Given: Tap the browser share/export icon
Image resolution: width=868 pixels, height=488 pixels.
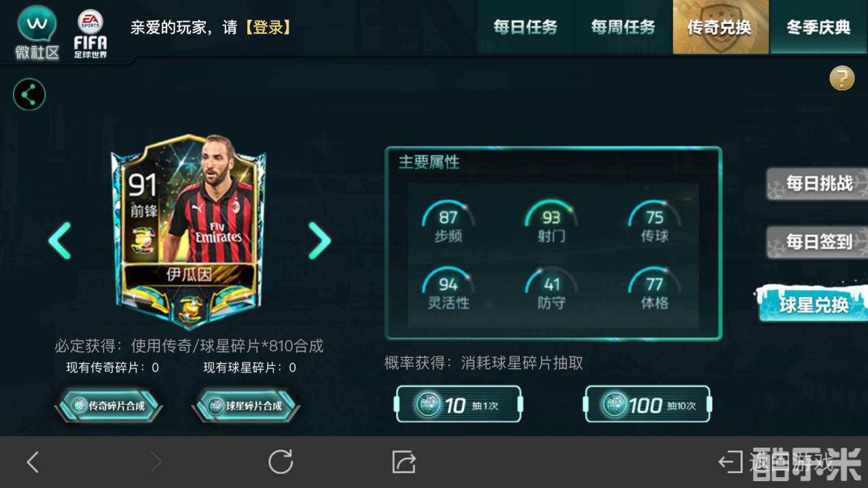Looking at the screenshot, I should [x=404, y=462].
